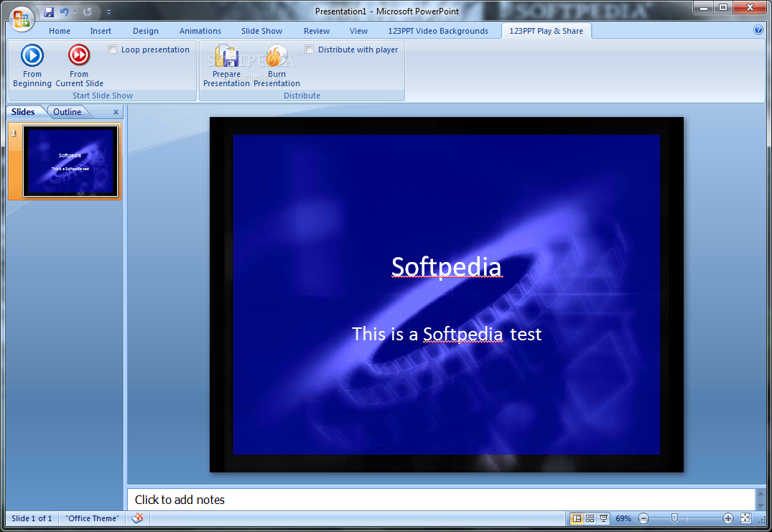Click the notes pane scroll down arrow
The image size is (772, 532).
tap(761, 505)
